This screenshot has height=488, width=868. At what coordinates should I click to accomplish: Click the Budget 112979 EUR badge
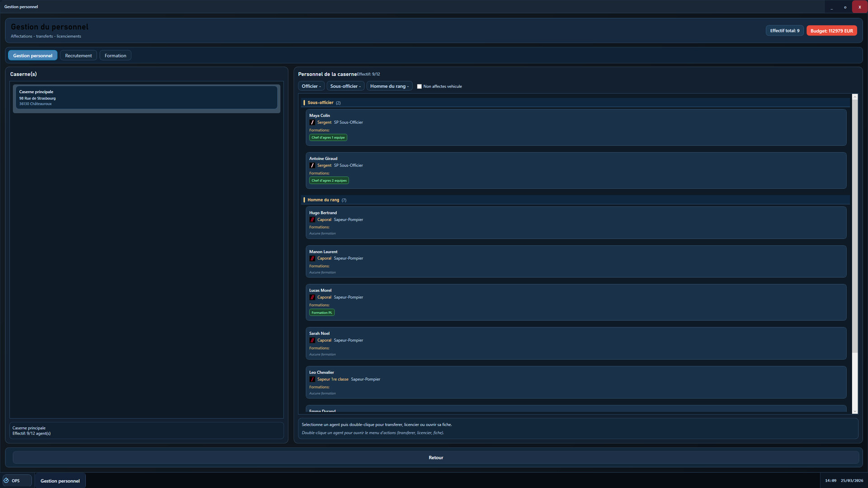[831, 31]
